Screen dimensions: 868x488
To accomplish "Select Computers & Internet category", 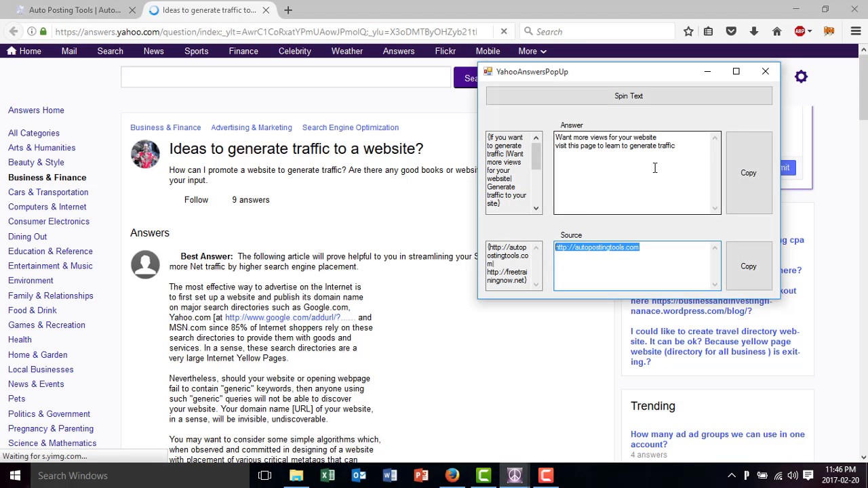I will coord(47,207).
